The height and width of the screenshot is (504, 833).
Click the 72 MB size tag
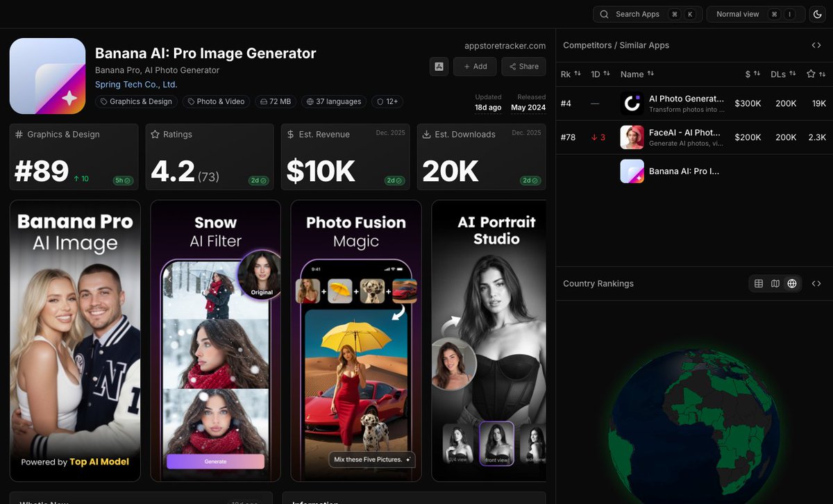click(276, 101)
